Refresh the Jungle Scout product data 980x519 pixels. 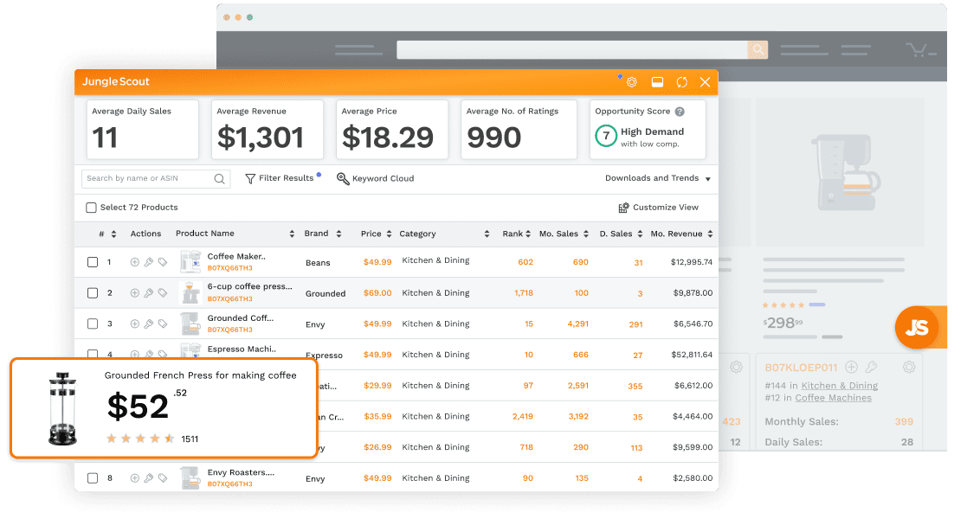click(x=681, y=81)
